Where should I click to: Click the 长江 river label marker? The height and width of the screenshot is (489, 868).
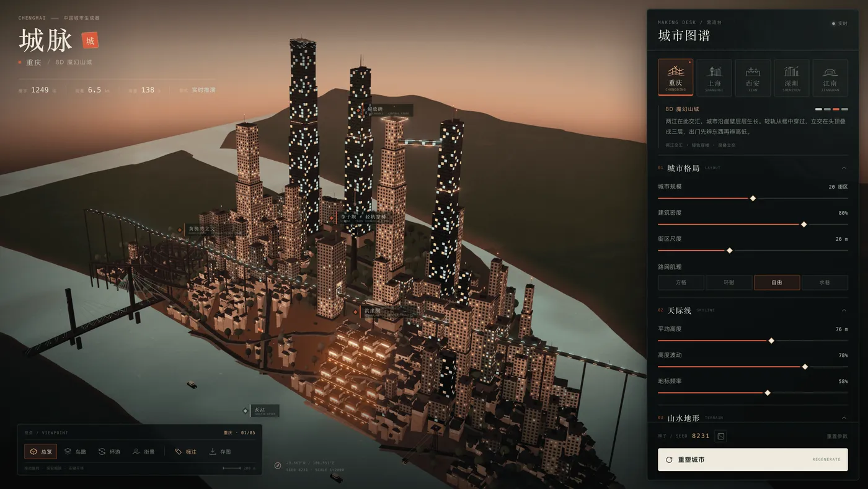pyautogui.click(x=261, y=411)
